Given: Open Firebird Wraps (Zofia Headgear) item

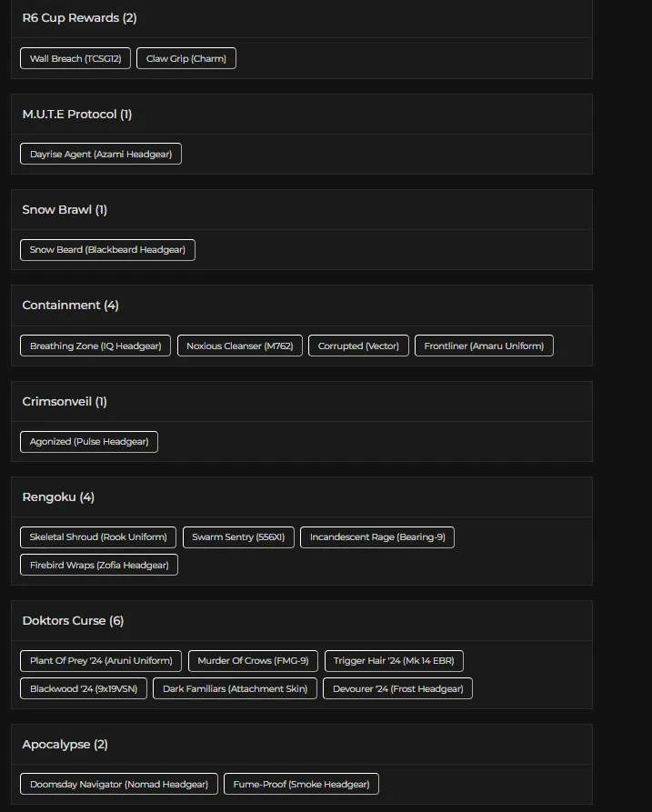Looking at the screenshot, I should (x=99, y=565).
